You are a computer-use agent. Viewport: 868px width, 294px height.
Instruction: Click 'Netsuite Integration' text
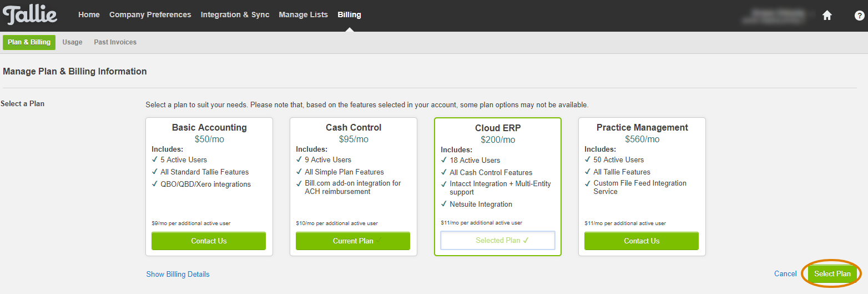(481, 205)
